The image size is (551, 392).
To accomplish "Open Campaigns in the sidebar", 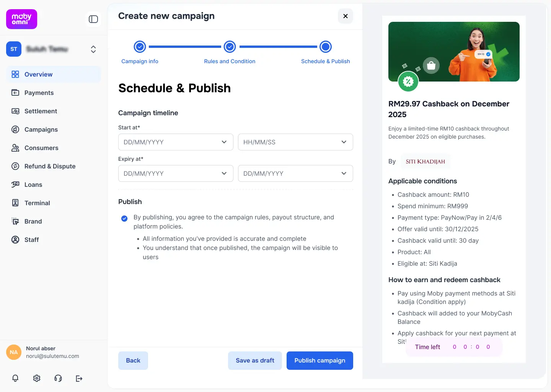I will tap(41, 129).
